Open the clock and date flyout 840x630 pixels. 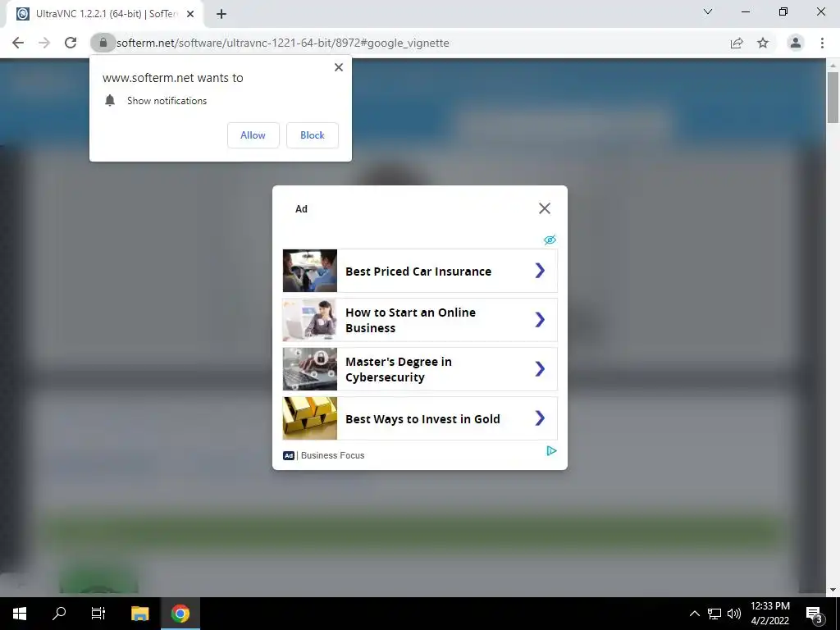click(x=769, y=614)
